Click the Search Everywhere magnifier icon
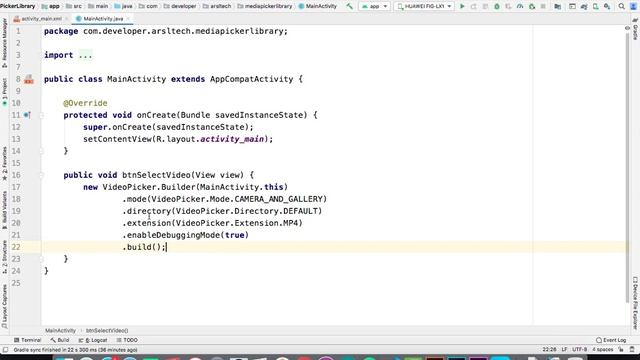The width and height of the screenshot is (640, 360). coord(622,6)
